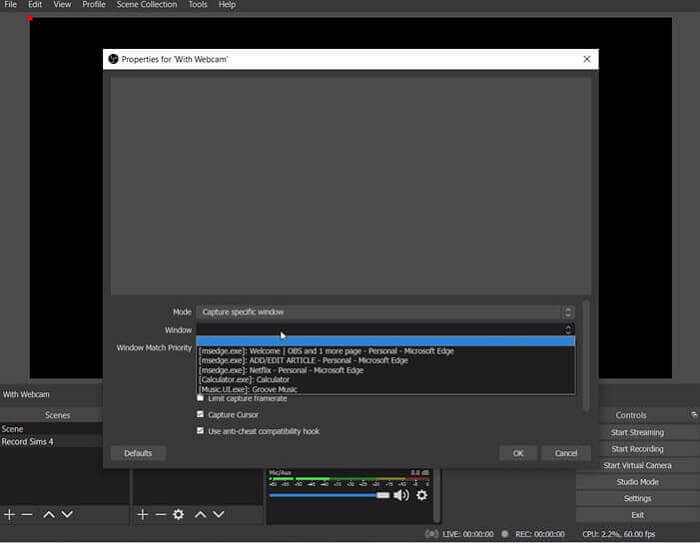Open source properties gear icon
The height and width of the screenshot is (543, 700).
coord(178,514)
